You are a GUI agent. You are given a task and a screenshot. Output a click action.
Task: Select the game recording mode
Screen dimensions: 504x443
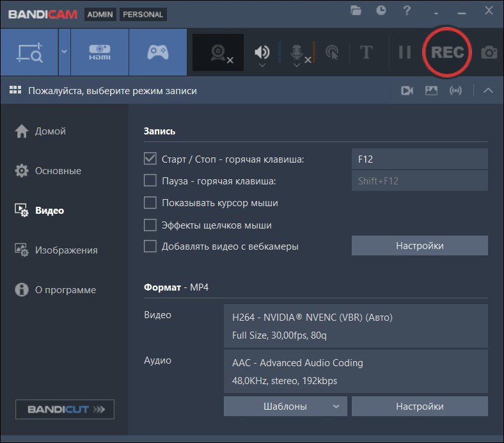click(157, 52)
